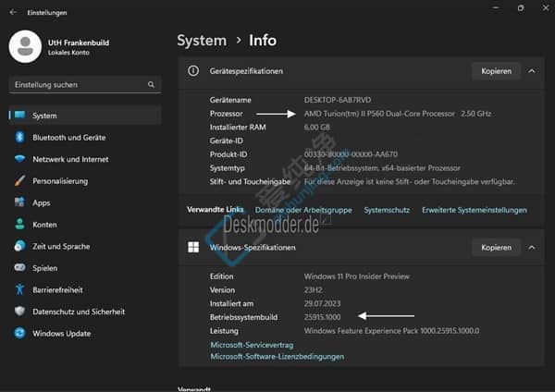Open Netzwerk und Internet icon
The image size is (555, 392).
coord(18,159)
